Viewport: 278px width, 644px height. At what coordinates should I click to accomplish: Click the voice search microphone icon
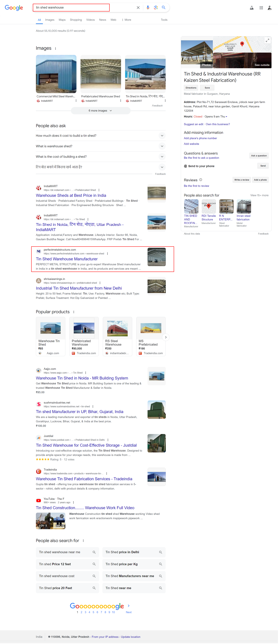click(148, 8)
